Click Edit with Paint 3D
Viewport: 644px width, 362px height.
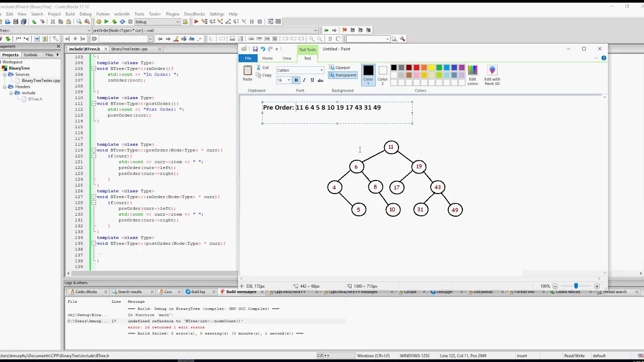pos(492,75)
